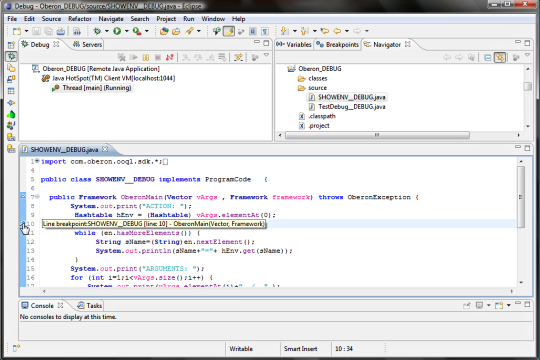
Task: Click the editor vertical scrollbar thumb
Action: [521, 197]
